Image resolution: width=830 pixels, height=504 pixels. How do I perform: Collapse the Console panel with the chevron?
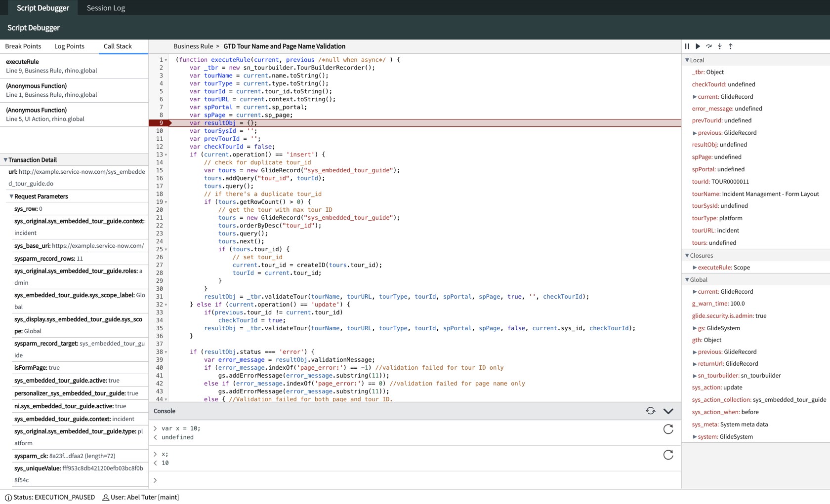pyautogui.click(x=668, y=411)
